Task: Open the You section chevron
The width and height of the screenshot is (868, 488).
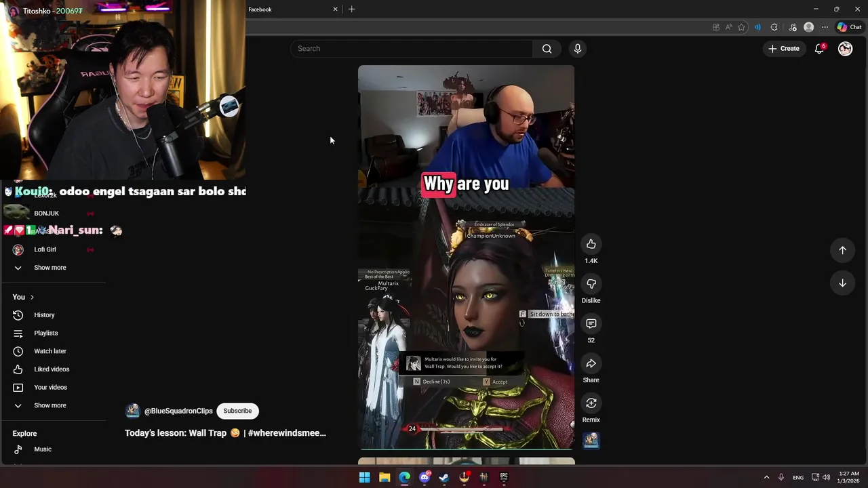Action: click(32, 297)
